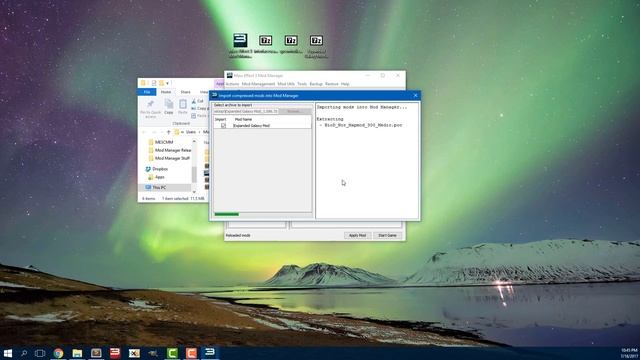This screenshot has width=640, height=360.
Task: Click the import progress bar
Action: click(x=262, y=214)
